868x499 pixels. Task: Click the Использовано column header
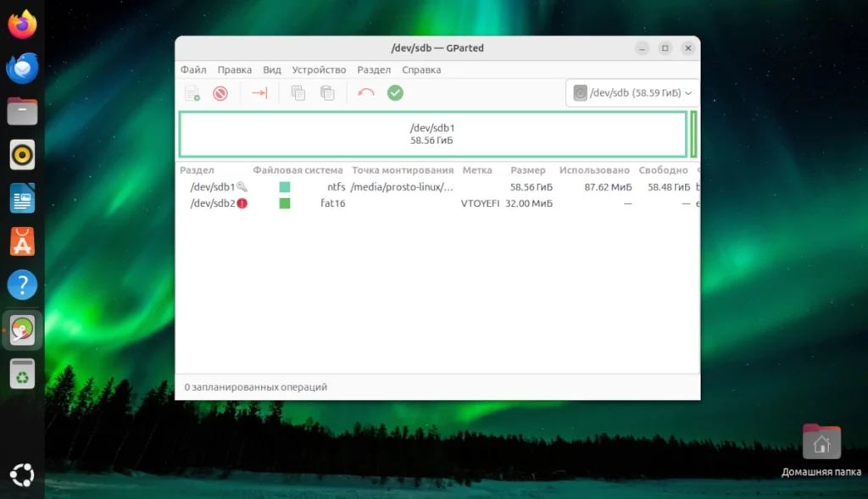point(594,170)
